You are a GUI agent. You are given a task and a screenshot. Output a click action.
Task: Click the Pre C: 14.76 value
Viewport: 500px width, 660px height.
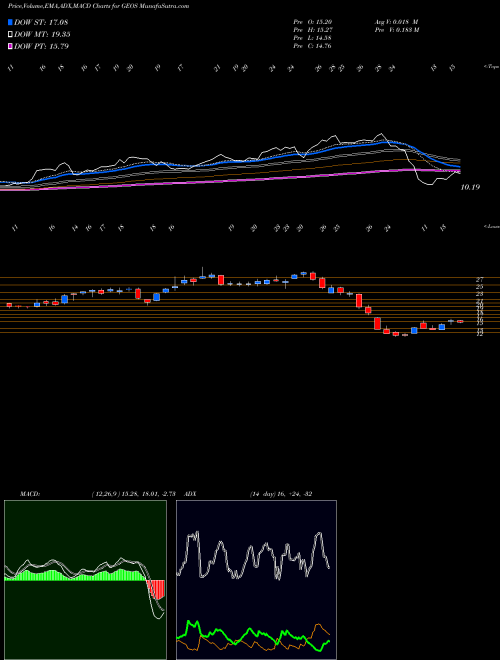(x=312, y=46)
